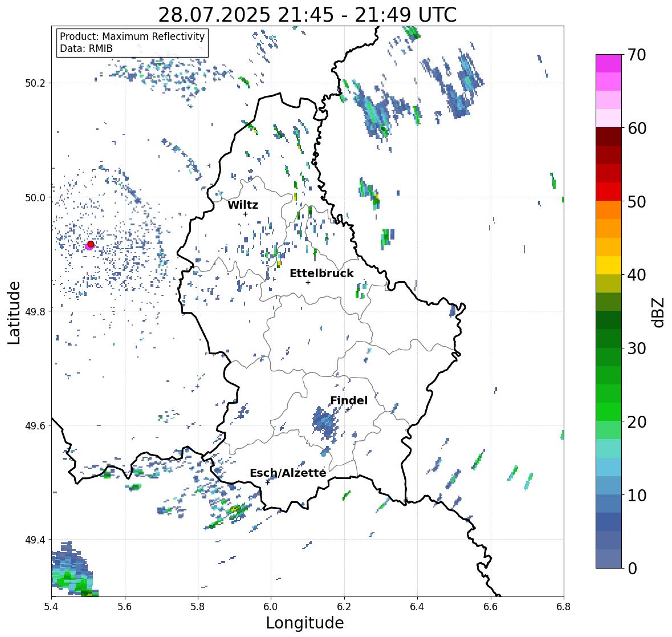
Task: Click the Esch/Alzette plus marker
Action: (x=267, y=482)
